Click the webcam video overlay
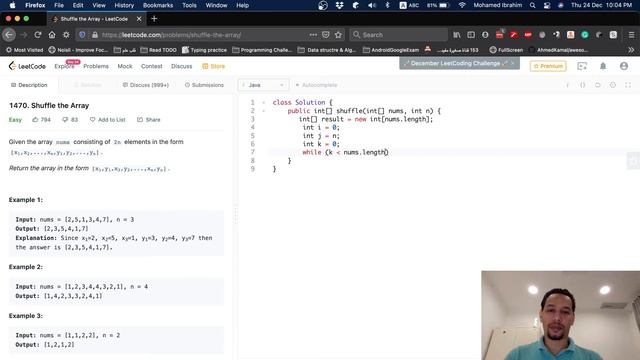 tap(560, 315)
